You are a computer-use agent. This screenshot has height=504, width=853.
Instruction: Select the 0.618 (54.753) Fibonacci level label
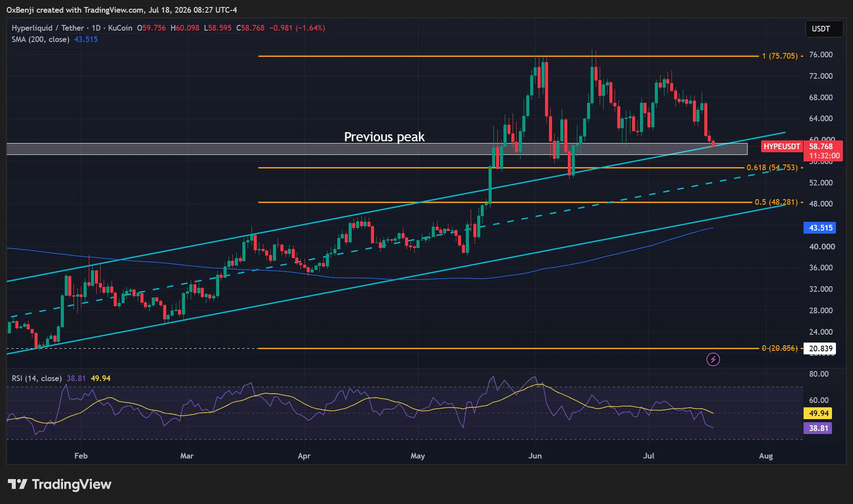[x=772, y=168]
